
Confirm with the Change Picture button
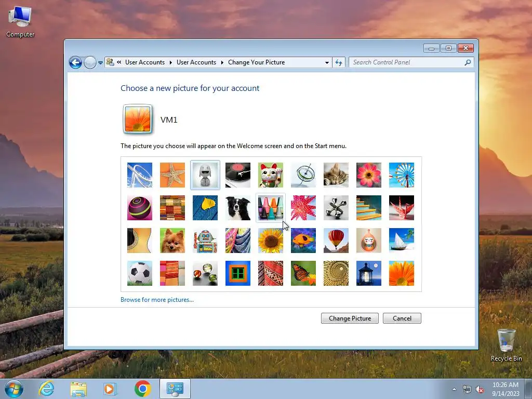point(350,318)
